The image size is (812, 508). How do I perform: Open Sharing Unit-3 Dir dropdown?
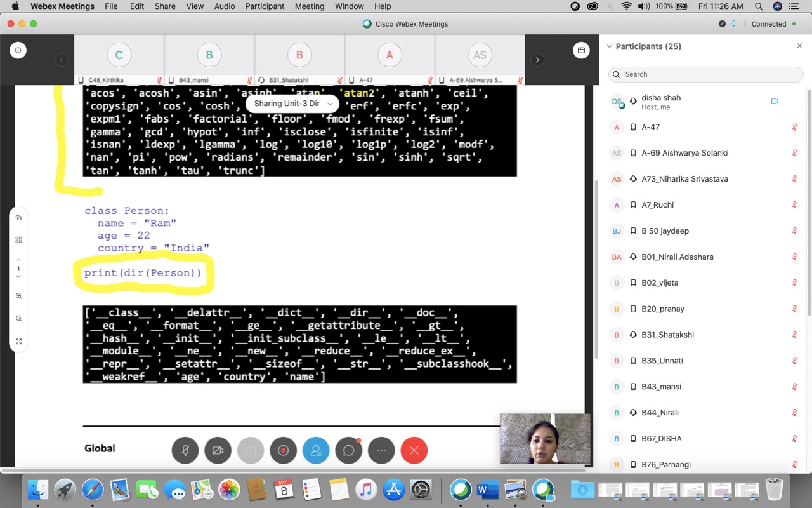tap(292, 104)
